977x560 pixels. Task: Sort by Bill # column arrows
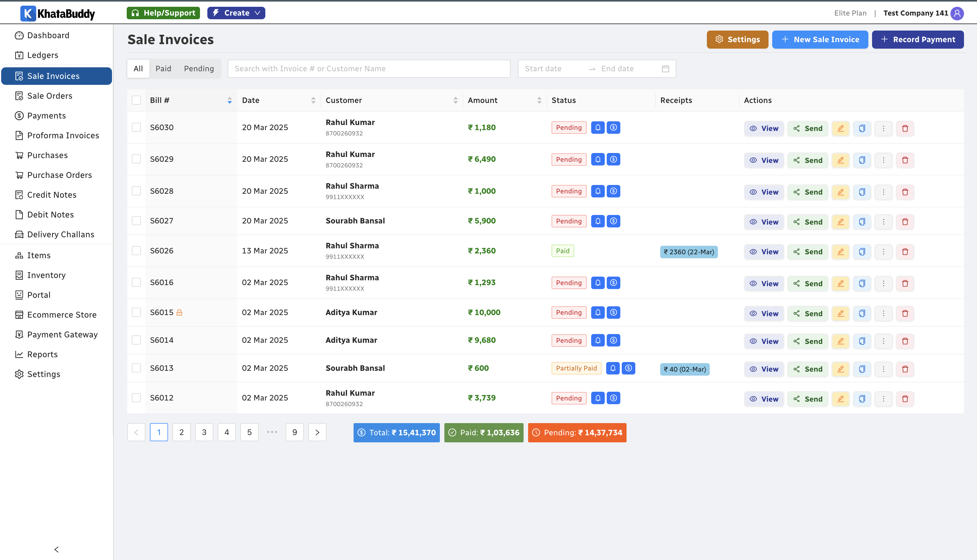(x=229, y=100)
